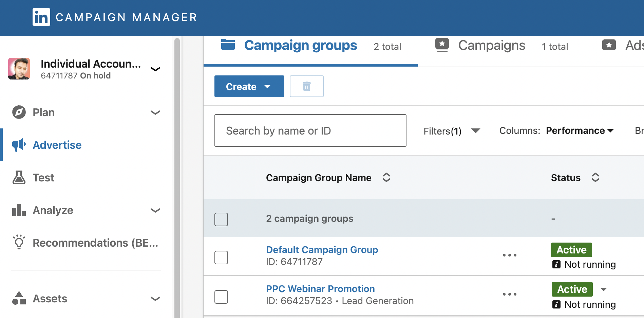The height and width of the screenshot is (318, 644).
Task: Open the Columns Performance dropdown
Action: click(580, 131)
